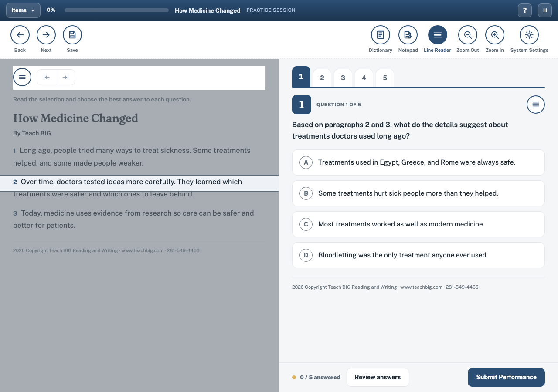558x392 pixels.
Task: Open the Dictionary tool
Action: (381, 35)
